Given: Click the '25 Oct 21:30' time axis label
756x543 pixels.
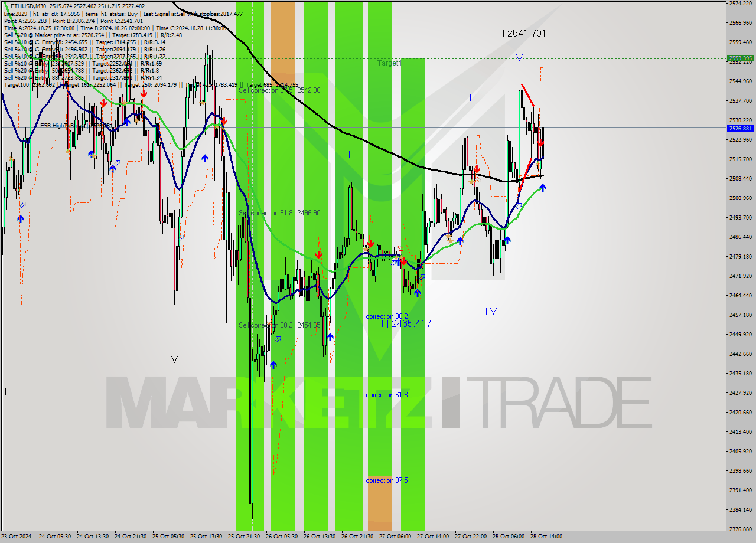Looking at the screenshot, I should tap(244, 537).
